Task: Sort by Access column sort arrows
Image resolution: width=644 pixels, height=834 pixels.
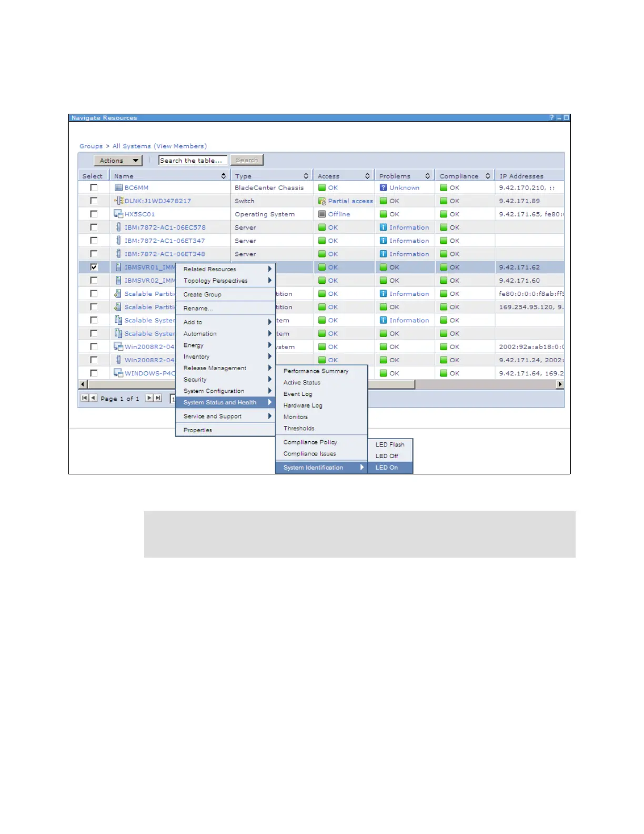Action: [x=368, y=176]
